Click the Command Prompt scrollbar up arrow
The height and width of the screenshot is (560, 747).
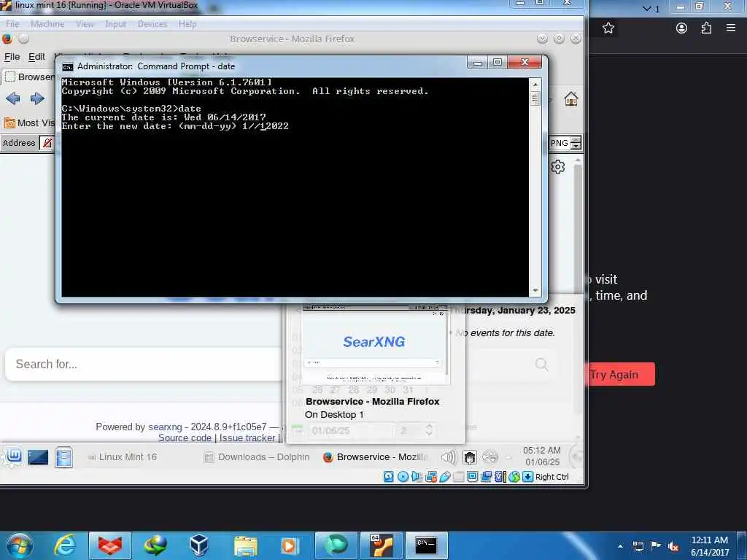(x=535, y=85)
